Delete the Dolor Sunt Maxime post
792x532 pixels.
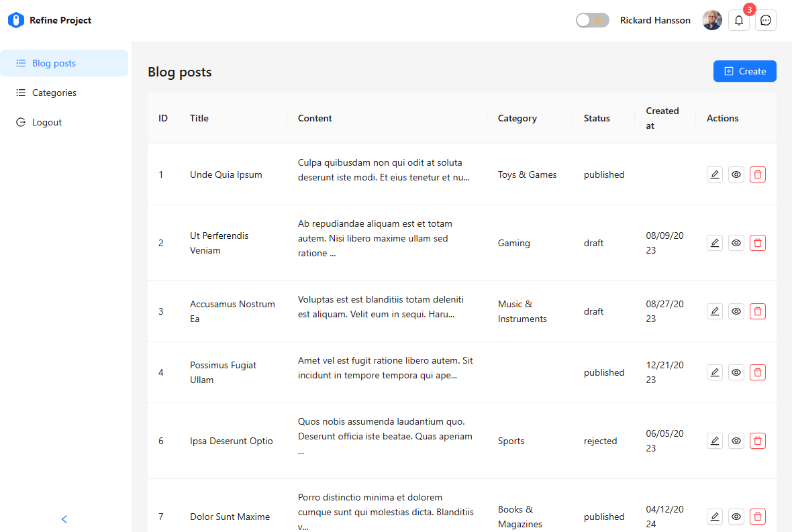pyautogui.click(x=758, y=517)
